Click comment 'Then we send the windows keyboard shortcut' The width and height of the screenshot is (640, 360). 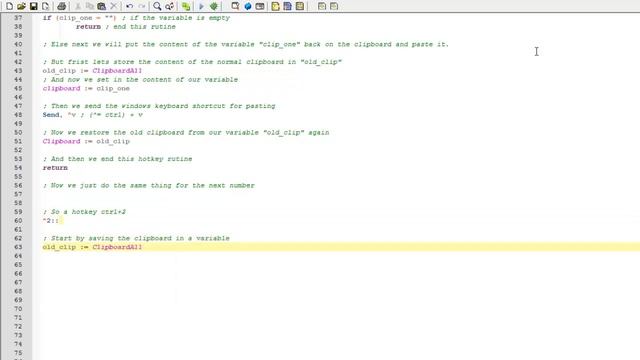(x=159, y=106)
